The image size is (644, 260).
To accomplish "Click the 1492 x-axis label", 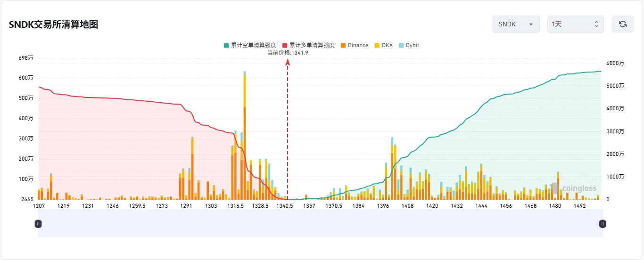I will pyautogui.click(x=580, y=206).
